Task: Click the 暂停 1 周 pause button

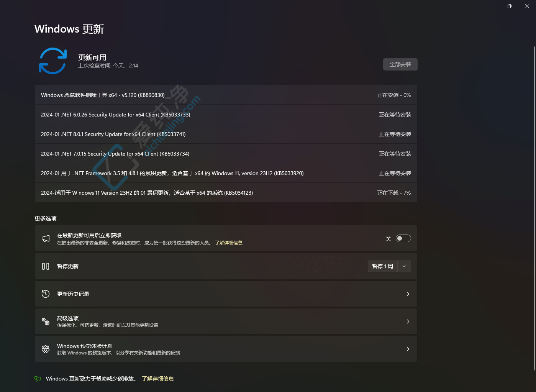Action: point(383,266)
